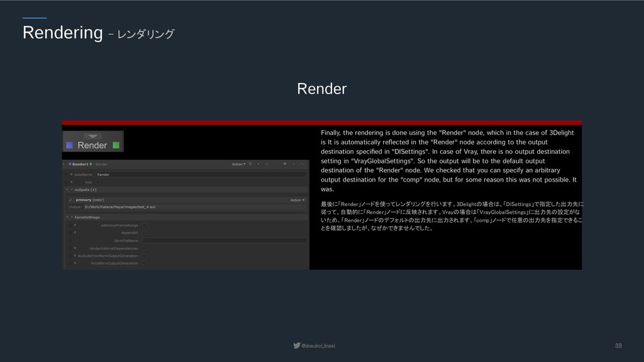
Task: Open the Action menu on primary output row
Action: click(297, 200)
